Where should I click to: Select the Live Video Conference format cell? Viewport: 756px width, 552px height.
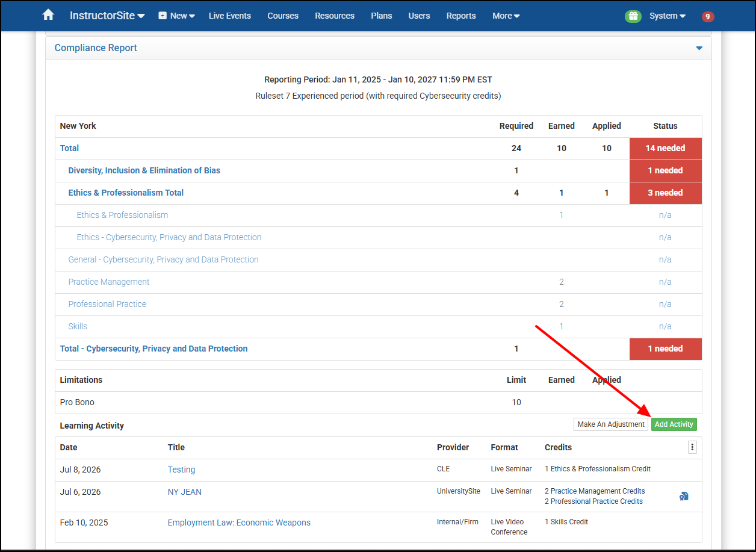click(x=509, y=527)
